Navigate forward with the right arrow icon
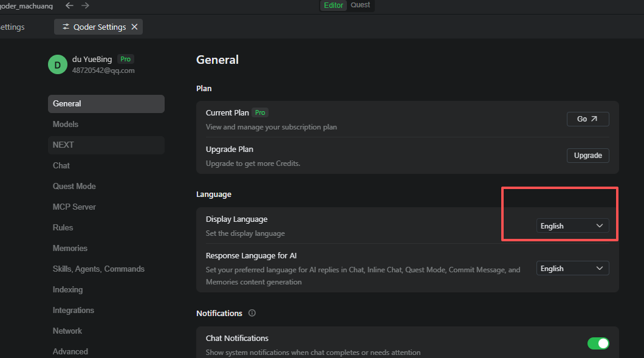 click(x=85, y=5)
